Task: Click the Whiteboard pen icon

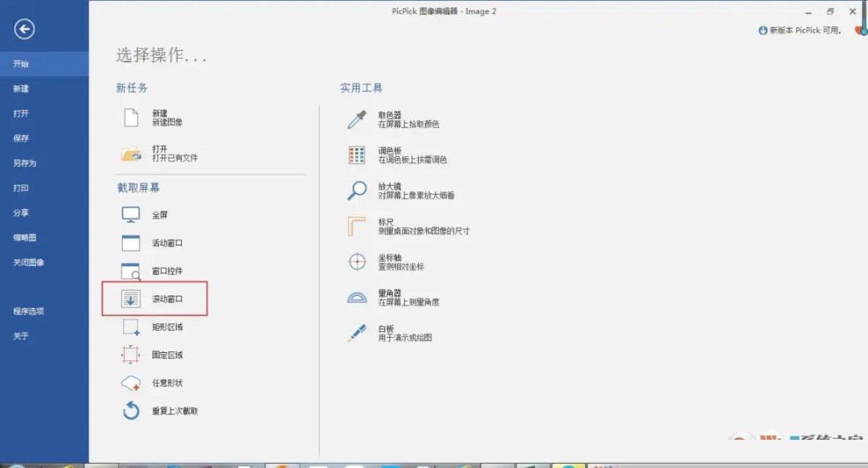Action: (x=357, y=333)
